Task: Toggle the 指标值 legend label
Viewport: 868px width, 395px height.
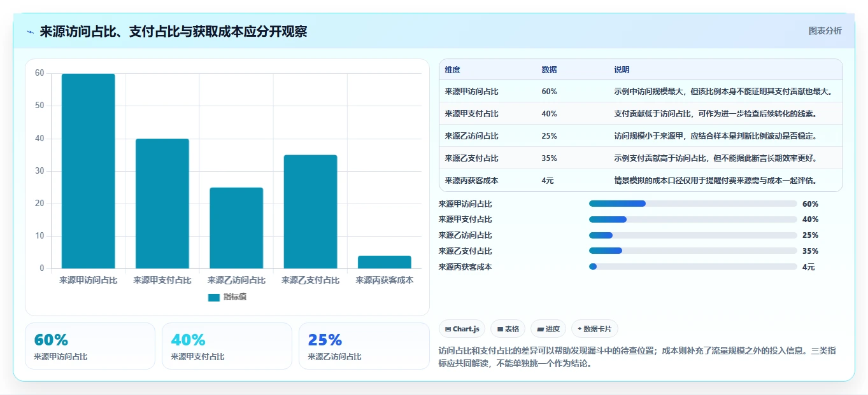Action: 235,297
